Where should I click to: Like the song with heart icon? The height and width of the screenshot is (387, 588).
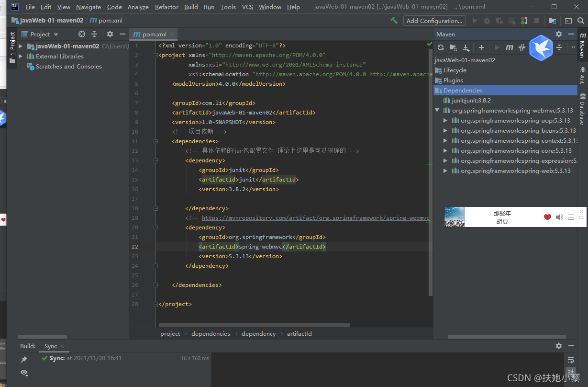547,217
